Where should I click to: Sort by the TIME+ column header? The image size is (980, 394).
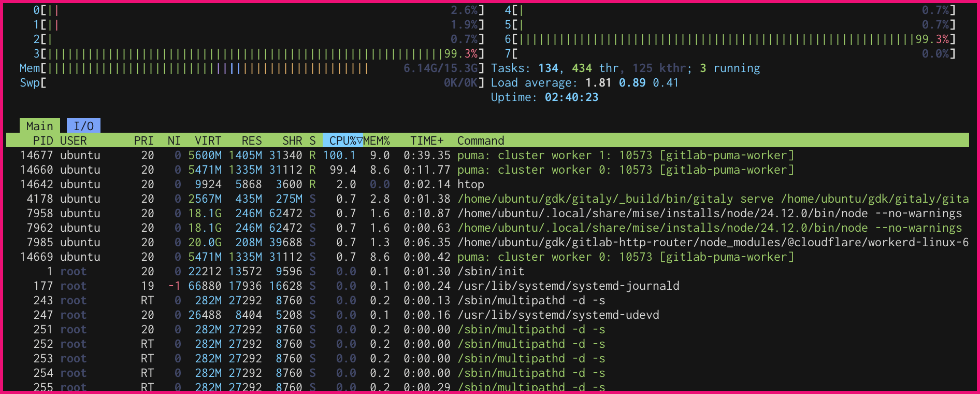[x=426, y=140]
